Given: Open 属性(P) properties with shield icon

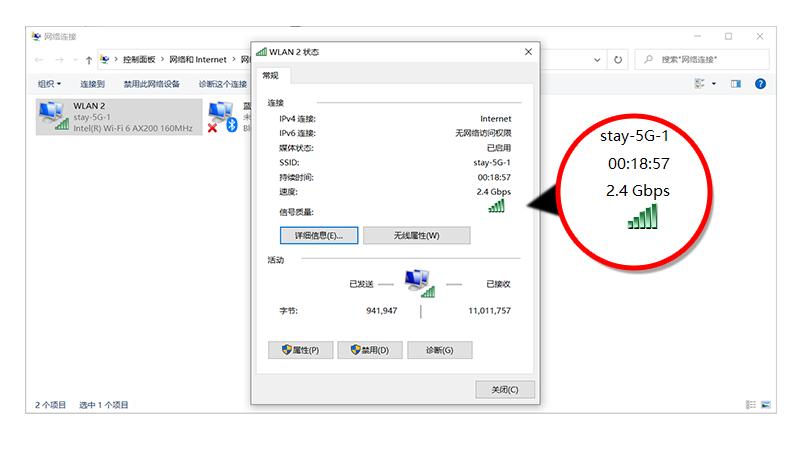Looking at the screenshot, I should pos(301,350).
